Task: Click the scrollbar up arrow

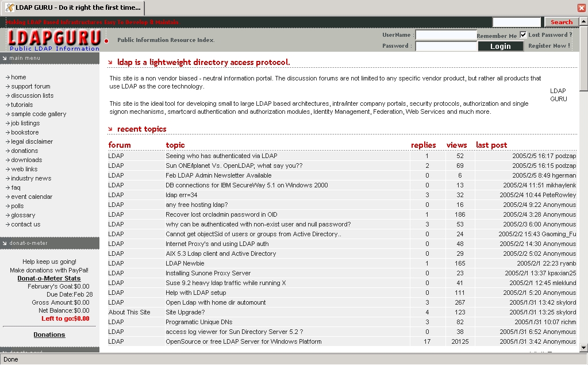Action: 583,21
